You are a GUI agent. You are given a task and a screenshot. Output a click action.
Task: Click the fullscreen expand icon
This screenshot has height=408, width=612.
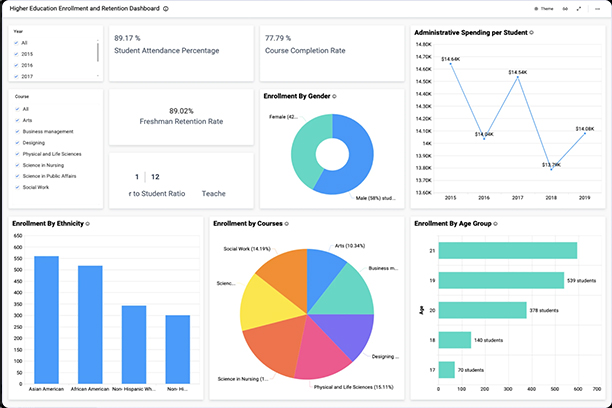click(579, 8)
